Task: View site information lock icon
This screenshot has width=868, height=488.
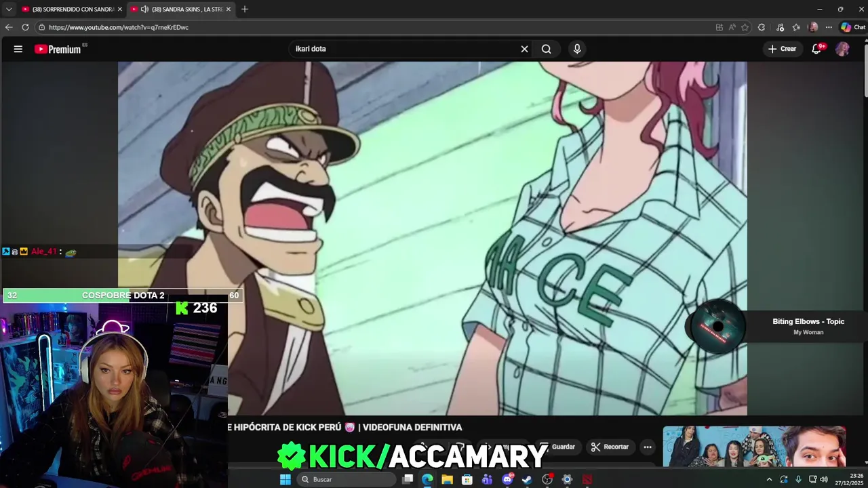Action: click(41, 27)
